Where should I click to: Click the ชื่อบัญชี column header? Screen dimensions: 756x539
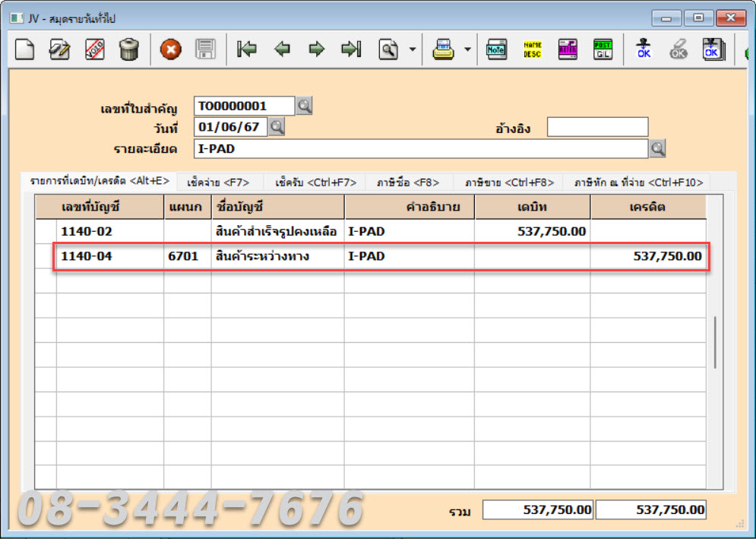(278, 207)
